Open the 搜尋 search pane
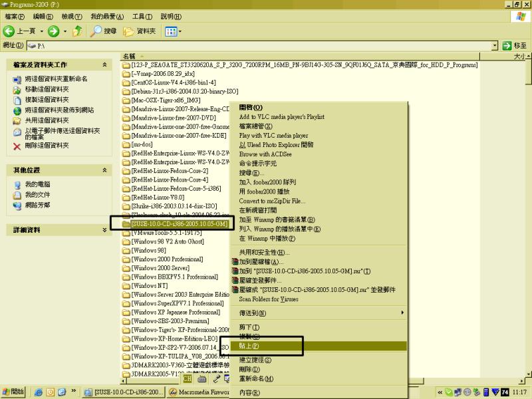The height and width of the screenshot is (399, 532). point(104,31)
